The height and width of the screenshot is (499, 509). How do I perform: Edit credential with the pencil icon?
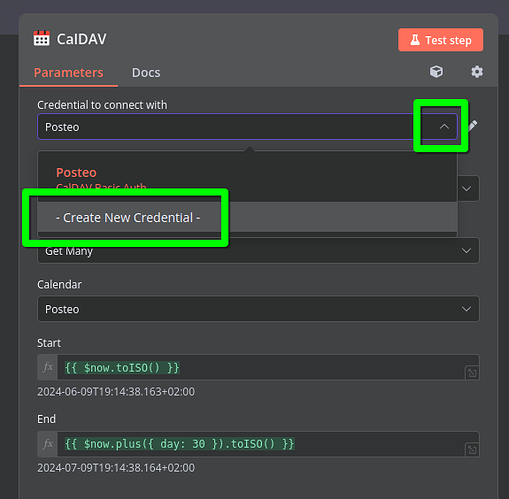click(x=472, y=126)
